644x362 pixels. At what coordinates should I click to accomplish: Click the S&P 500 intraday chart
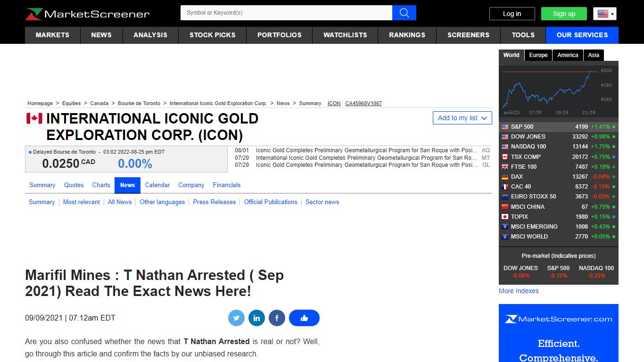click(558, 91)
